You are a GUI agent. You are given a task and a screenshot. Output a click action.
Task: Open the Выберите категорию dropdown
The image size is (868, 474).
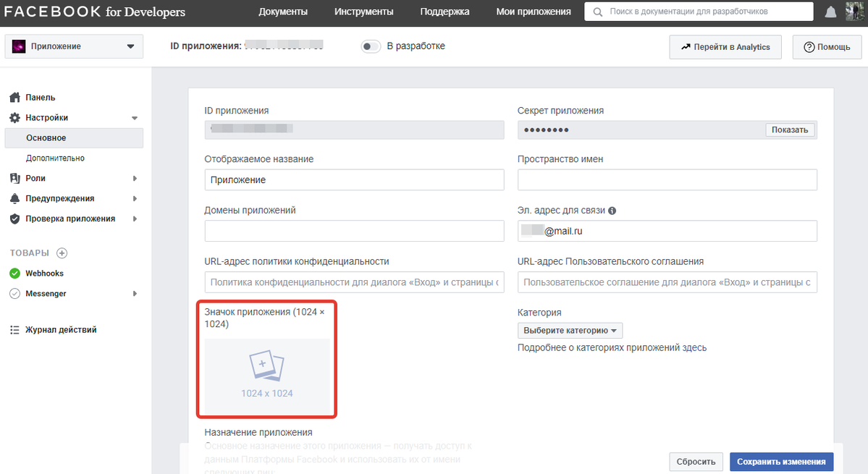pos(570,330)
